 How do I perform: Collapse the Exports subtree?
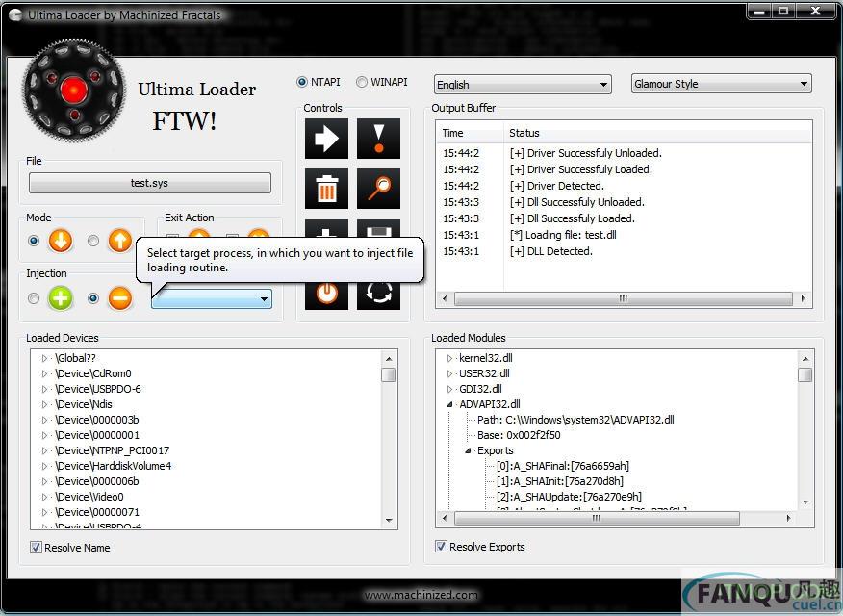(468, 450)
